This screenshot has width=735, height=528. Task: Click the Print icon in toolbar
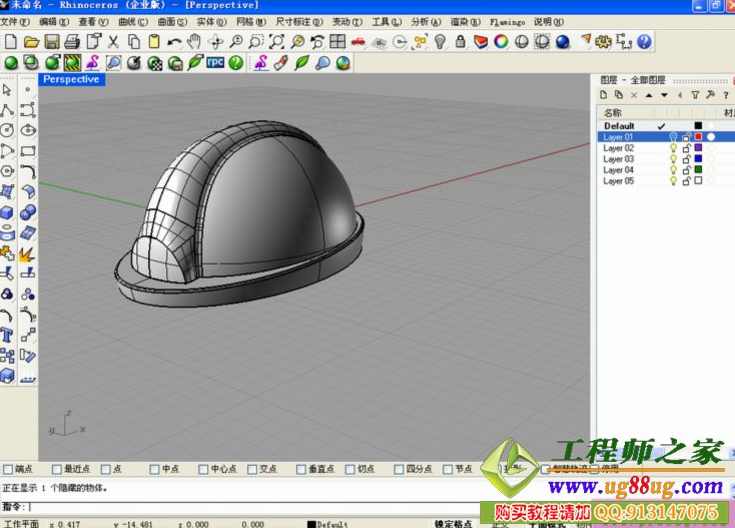pyautogui.click(x=72, y=42)
